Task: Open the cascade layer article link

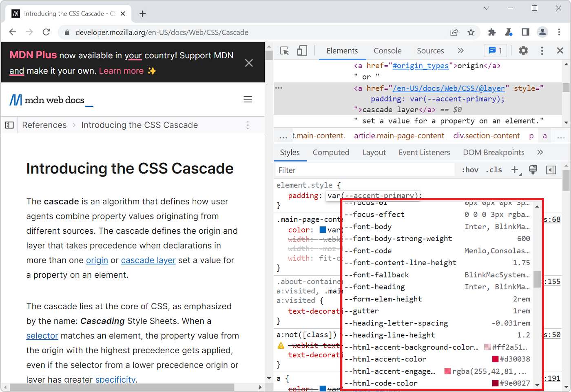Action: click(148, 260)
